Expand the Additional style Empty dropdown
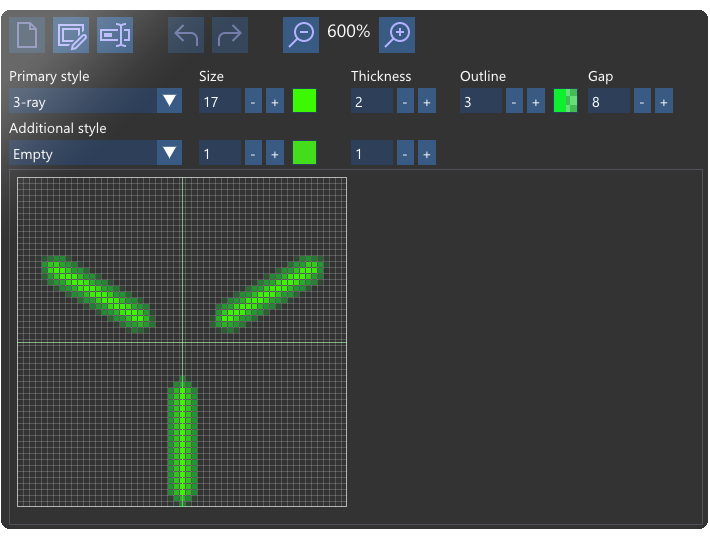This screenshot has height=540, width=710. 96,153
